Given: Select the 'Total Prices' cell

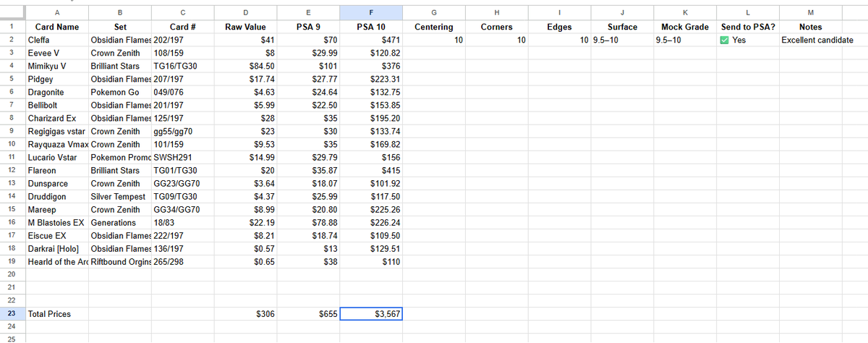Looking at the screenshot, I should (x=56, y=314).
